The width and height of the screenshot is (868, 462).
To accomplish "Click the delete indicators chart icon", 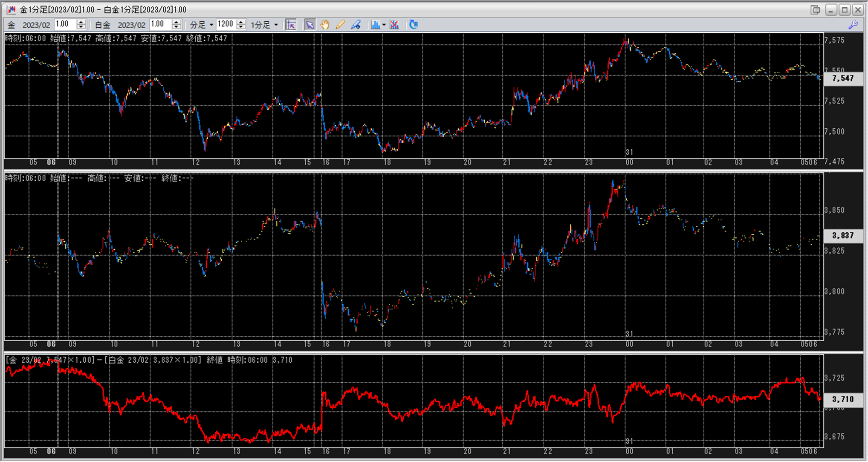I will click(394, 25).
